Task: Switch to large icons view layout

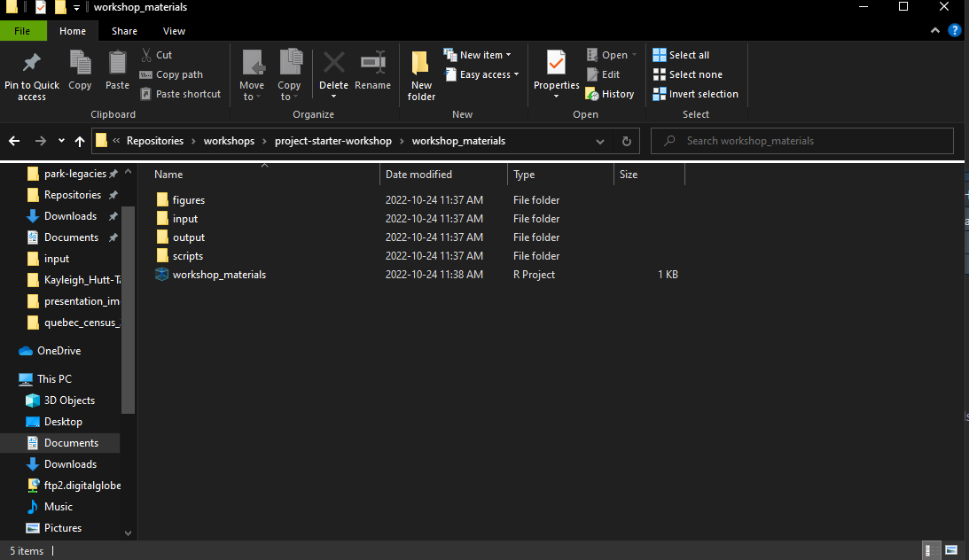Action: (951, 550)
